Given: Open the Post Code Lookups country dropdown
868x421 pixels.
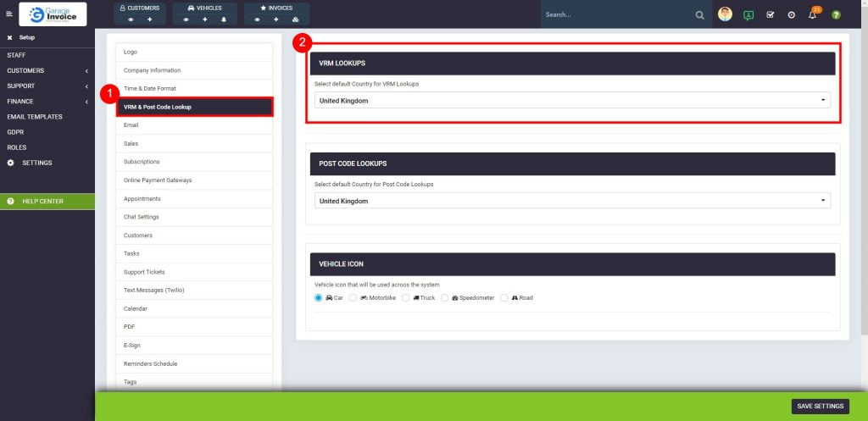Looking at the screenshot, I should pos(572,201).
